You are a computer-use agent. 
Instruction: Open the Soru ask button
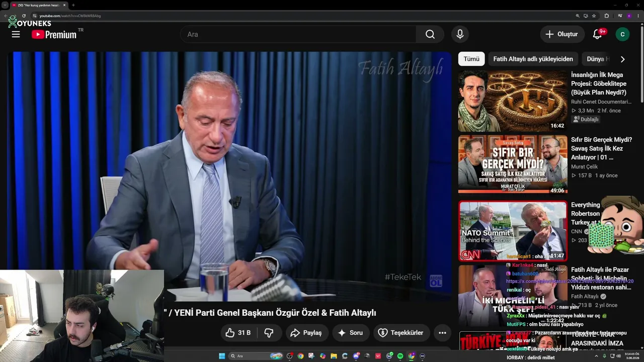pyautogui.click(x=350, y=333)
